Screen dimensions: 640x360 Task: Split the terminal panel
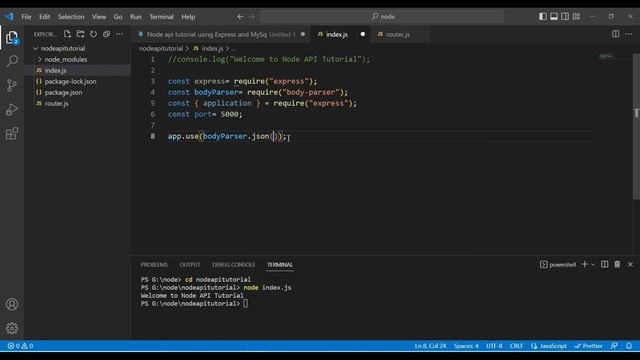(x=604, y=264)
